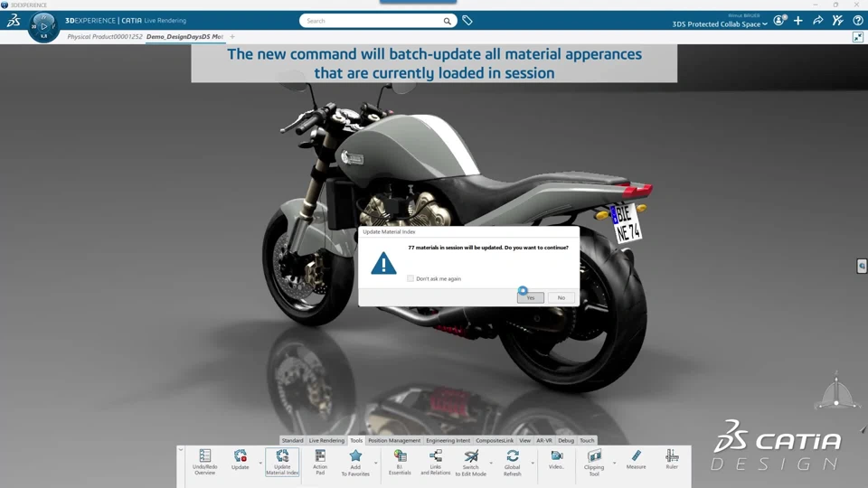Open Undo/Redo Overview
Screen dimensions: 868x488
[205, 462]
